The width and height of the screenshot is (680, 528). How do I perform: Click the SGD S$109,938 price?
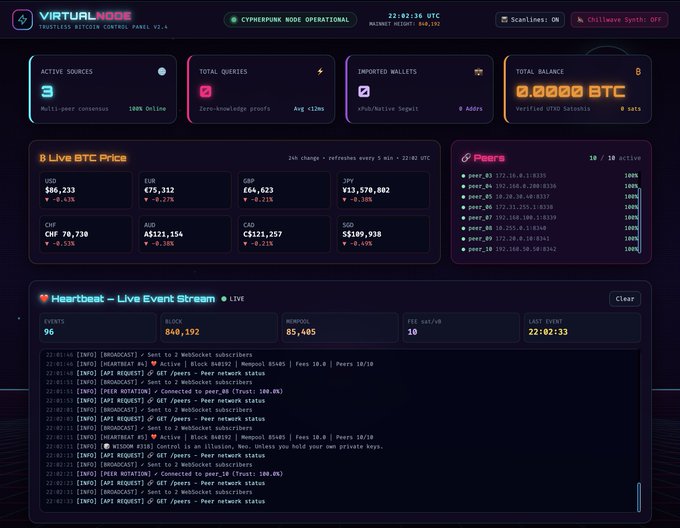click(x=362, y=234)
